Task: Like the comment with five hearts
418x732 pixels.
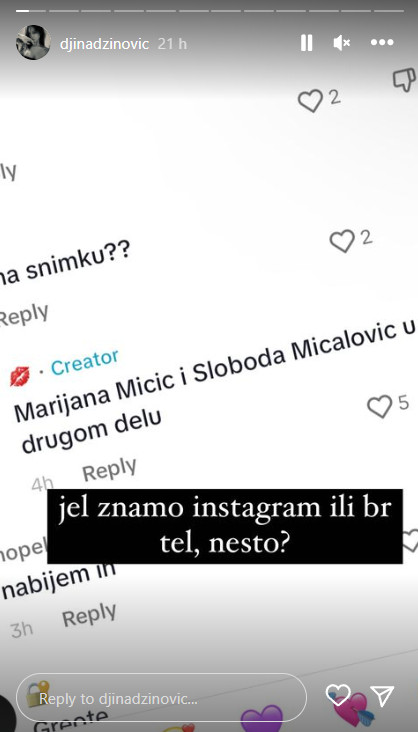Action: 380,407
